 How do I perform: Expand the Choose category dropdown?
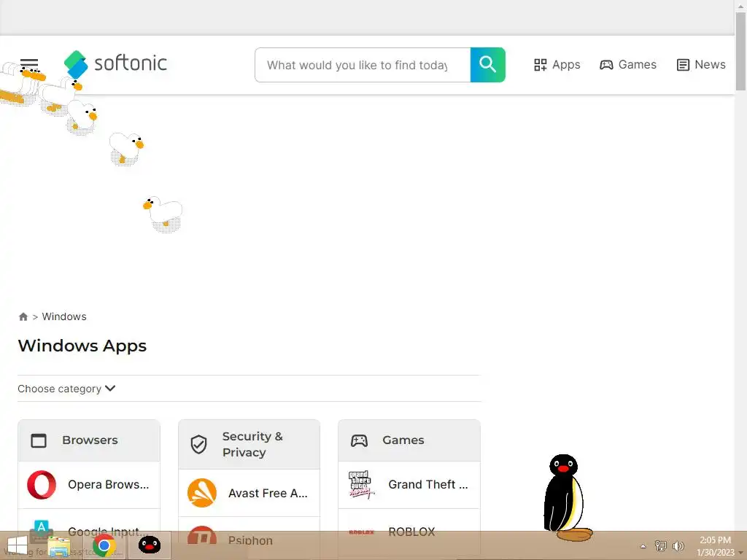[x=66, y=389]
